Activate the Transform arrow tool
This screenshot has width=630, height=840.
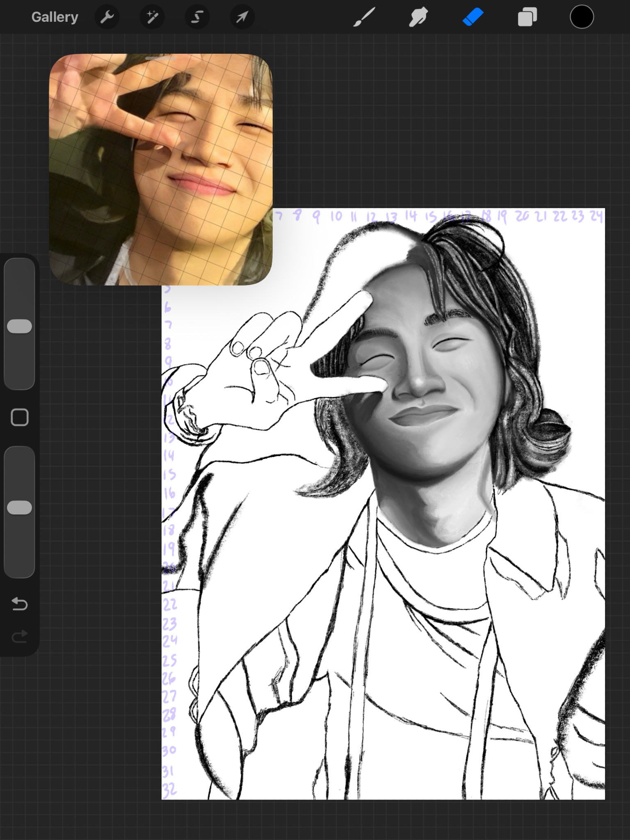242,17
